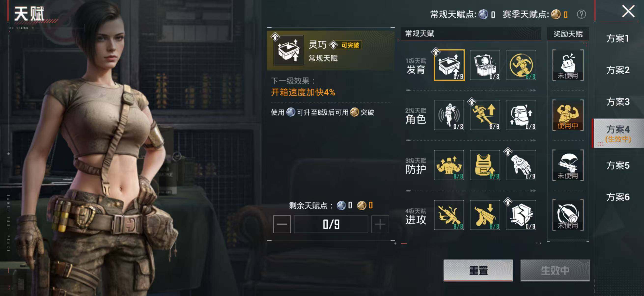644x296 pixels.
Task: Toggle the muscle bonus talent marked 使用中
Action: point(568,115)
